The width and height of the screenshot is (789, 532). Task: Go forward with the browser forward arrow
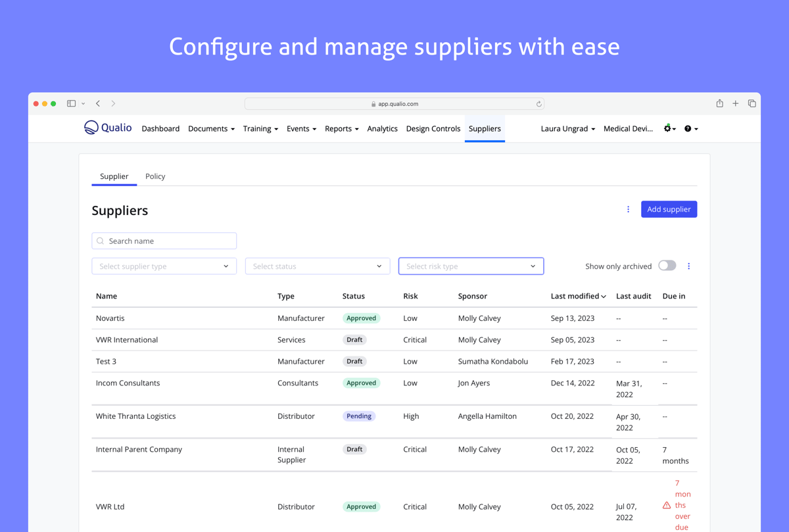(113, 103)
